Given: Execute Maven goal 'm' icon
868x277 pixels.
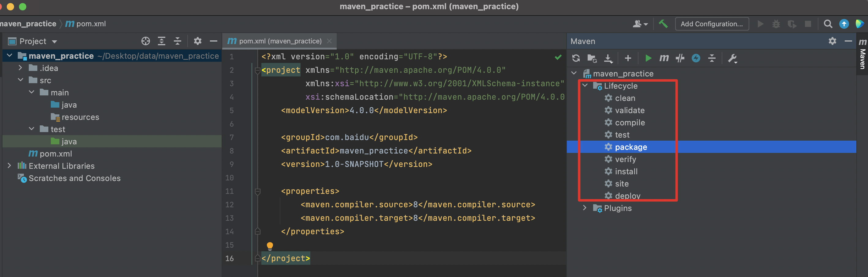Looking at the screenshot, I should [664, 58].
